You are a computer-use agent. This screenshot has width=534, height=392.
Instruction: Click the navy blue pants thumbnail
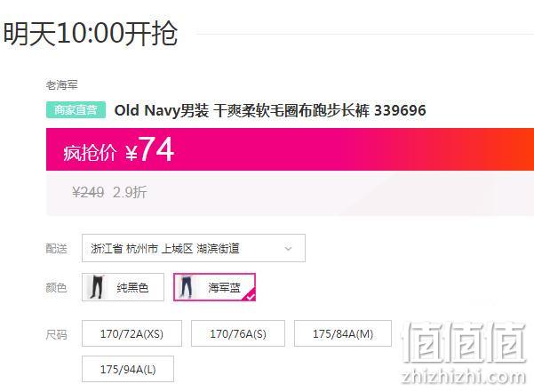(x=186, y=287)
